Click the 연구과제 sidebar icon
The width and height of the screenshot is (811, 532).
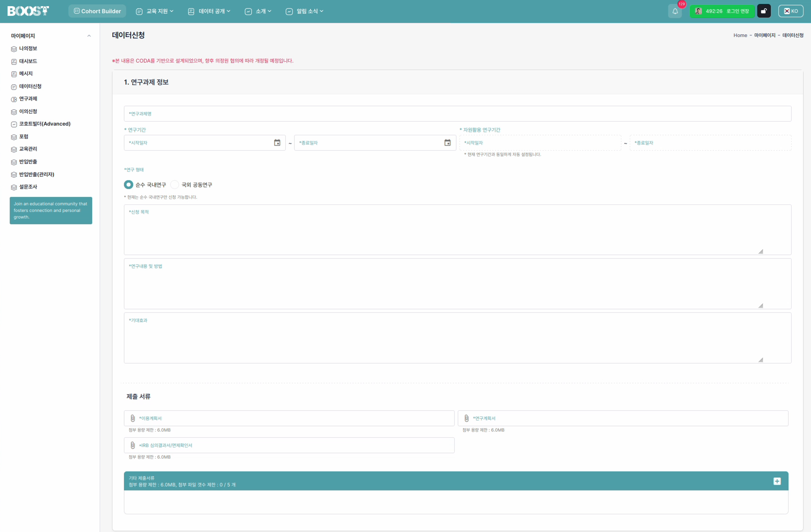coord(14,99)
